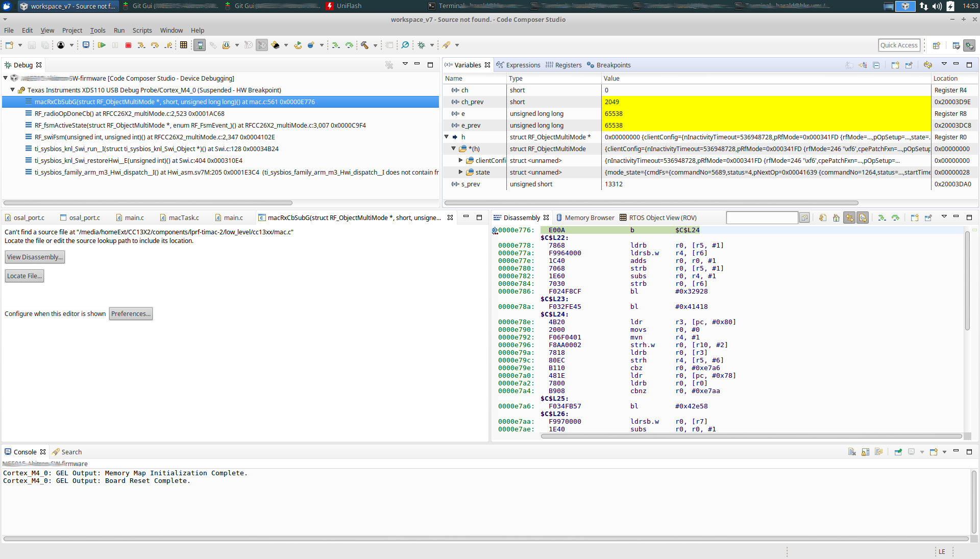The width and height of the screenshot is (980, 559).
Task: Switch to the Breakpoints tab
Action: point(608,65)
